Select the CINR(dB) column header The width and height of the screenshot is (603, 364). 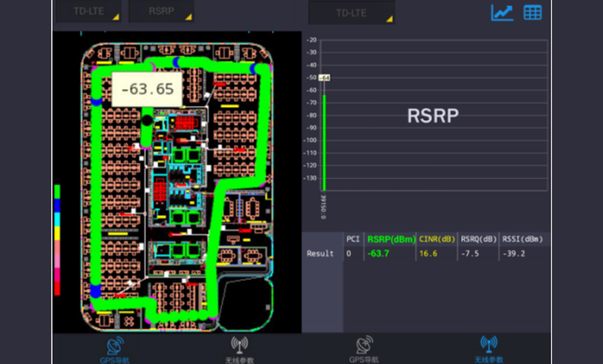pyautogui.click(x=437, y=239)
